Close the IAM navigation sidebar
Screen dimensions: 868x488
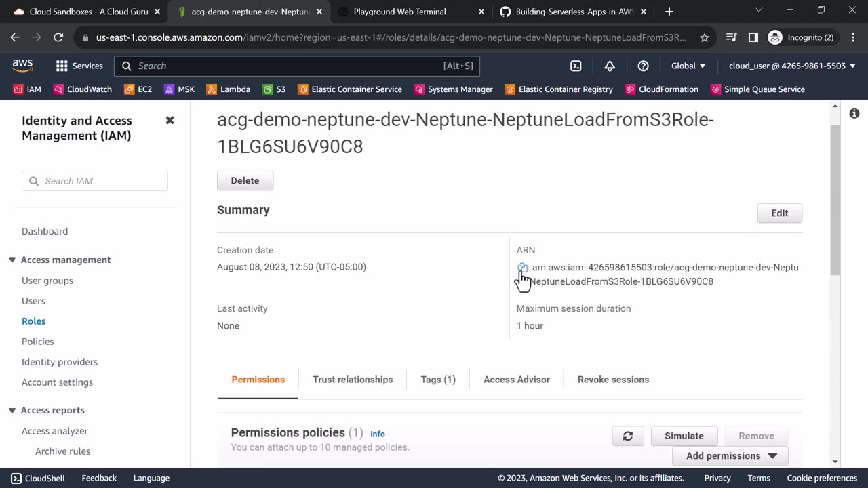pyautogui.click(x=170, y=120)
